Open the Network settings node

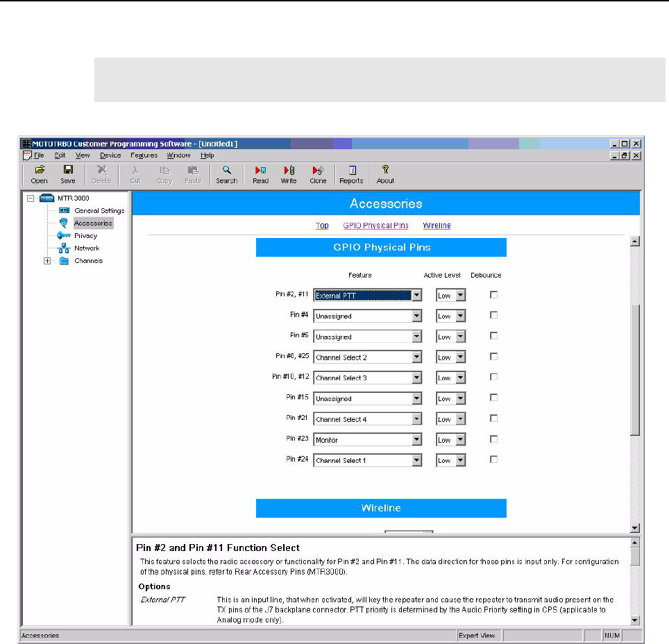pyautogui.click(x=87, y=248)
